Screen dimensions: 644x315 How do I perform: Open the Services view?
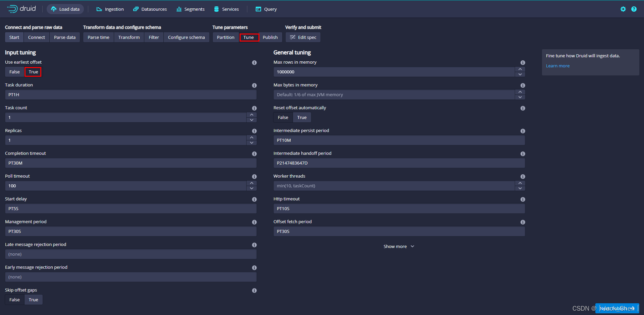pos(227,9)
